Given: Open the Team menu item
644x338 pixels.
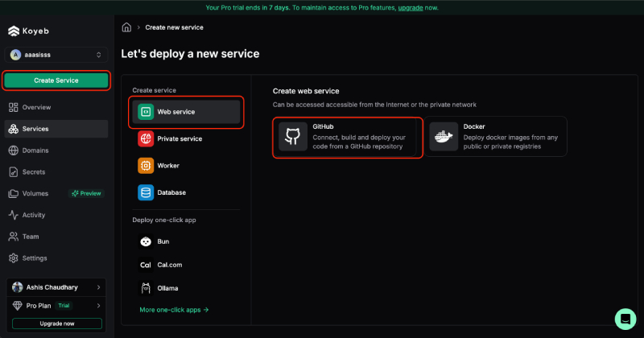Looking at the screenshot, I should [x=56, y=237].
